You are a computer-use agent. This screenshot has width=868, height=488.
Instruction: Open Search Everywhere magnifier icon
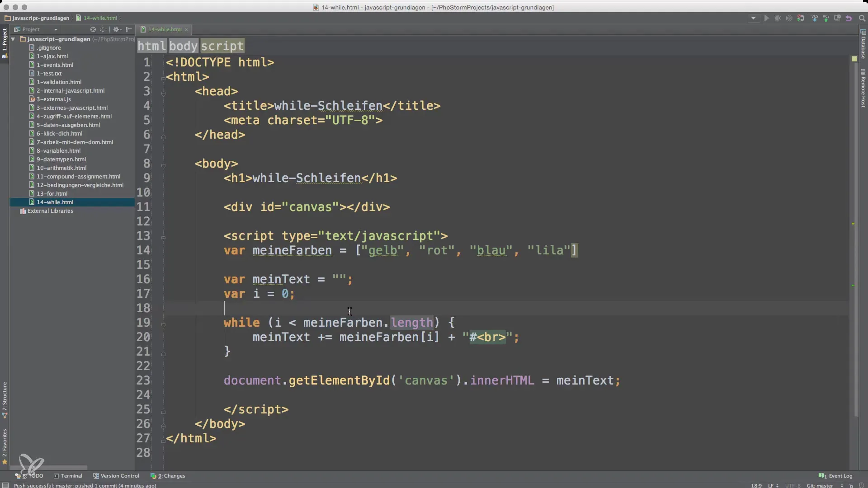tap(862, 19)
